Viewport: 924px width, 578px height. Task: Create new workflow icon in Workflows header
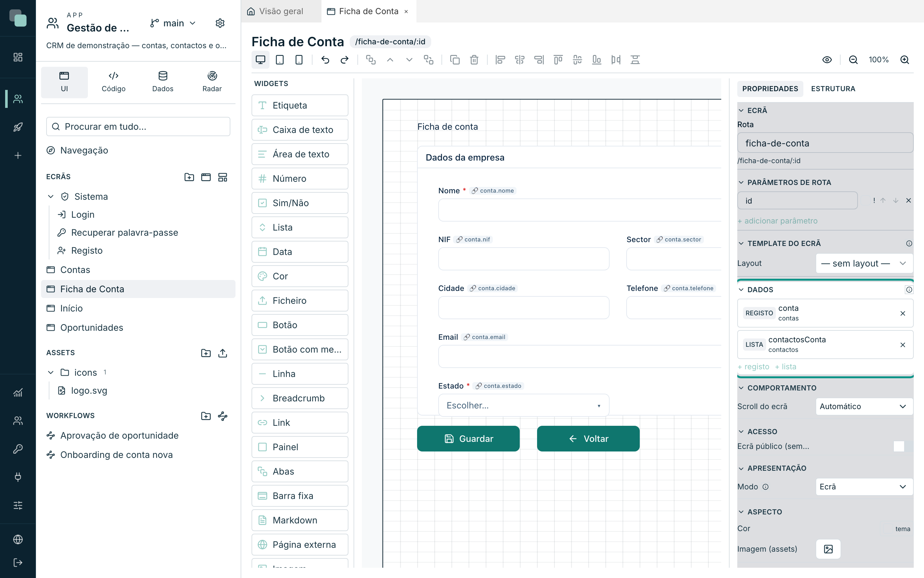point(223,416)
